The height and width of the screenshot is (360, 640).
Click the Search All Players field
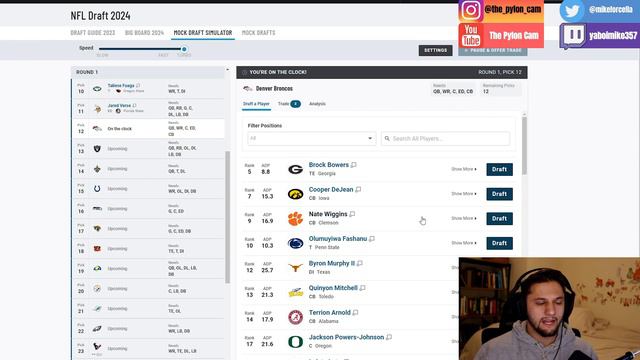pyautogui.click(x=445, y=139)
